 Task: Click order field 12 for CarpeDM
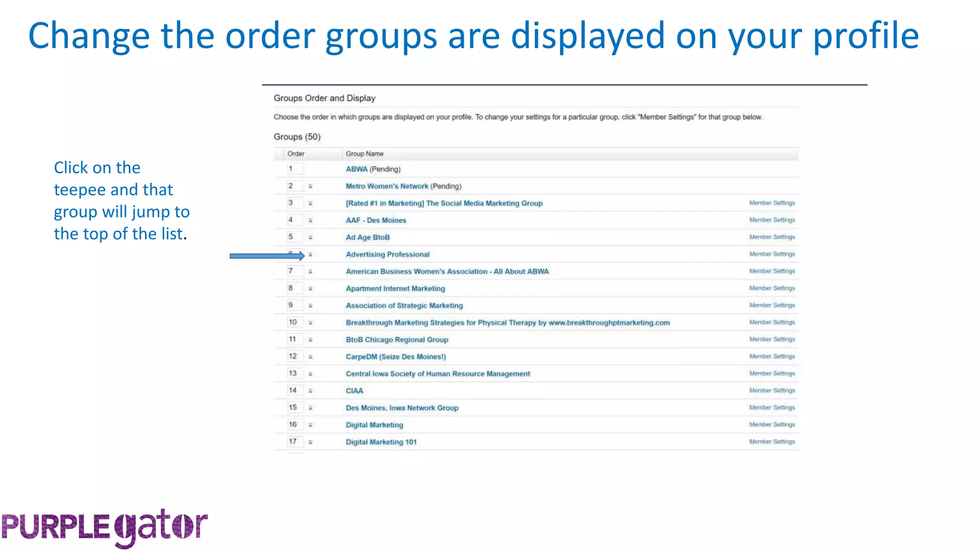[x=295, y=356]
